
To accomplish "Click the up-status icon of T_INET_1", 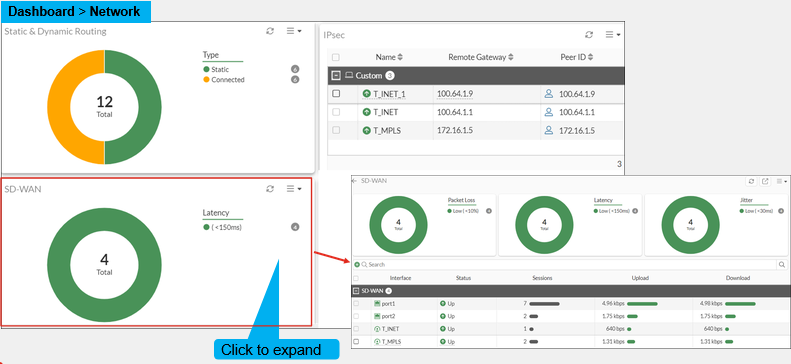I will (x=367, y=94).
